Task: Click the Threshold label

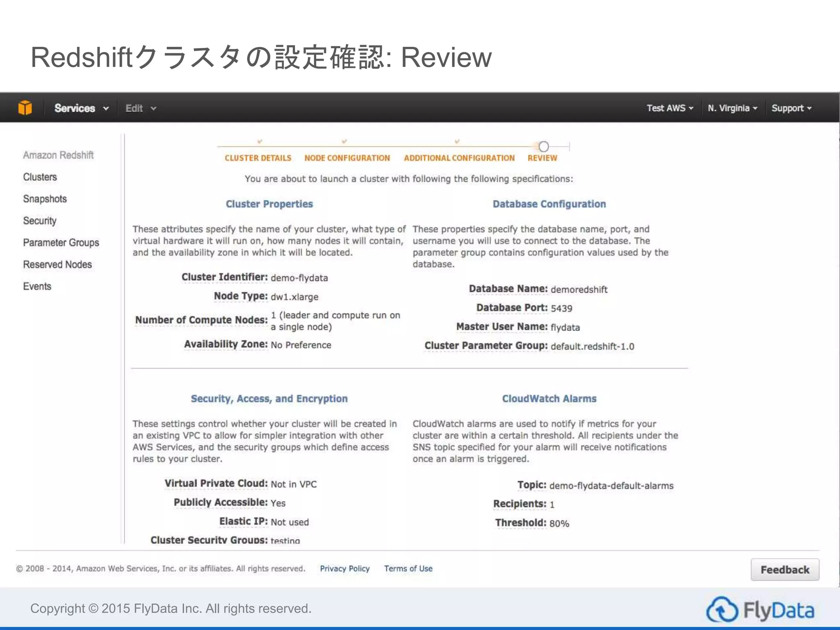Action: point(521,523)
